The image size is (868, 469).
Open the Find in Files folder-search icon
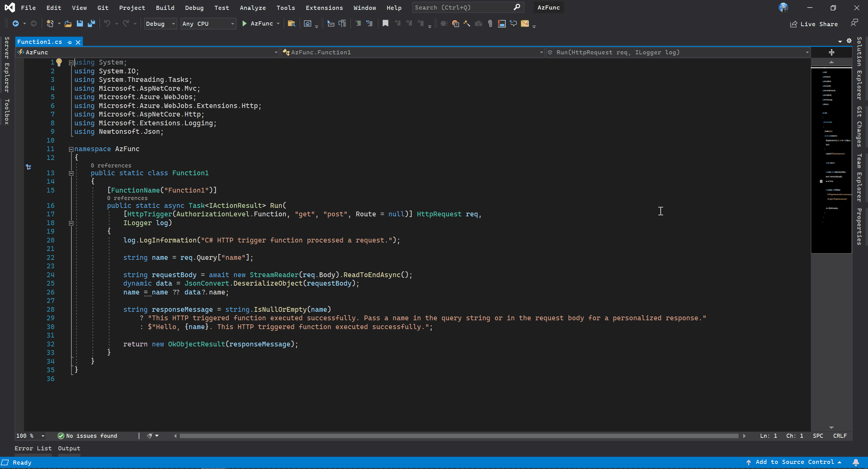[291, 23]
